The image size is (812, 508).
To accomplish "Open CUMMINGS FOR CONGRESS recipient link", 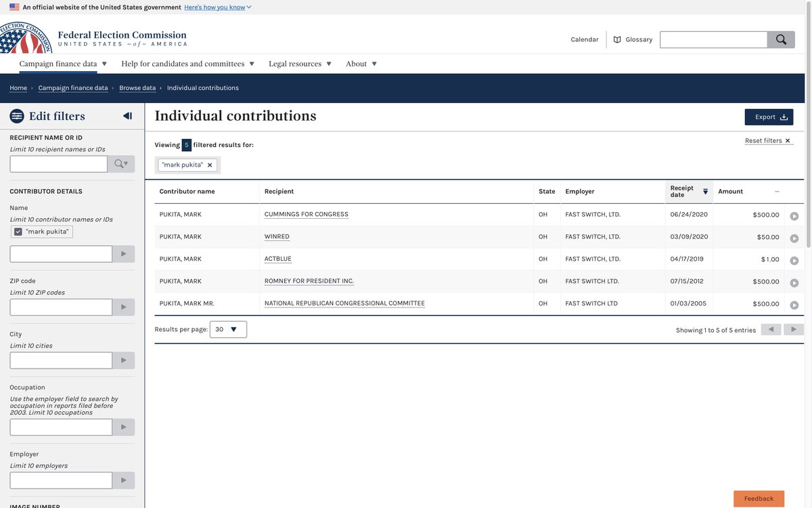I will point(307,215).
